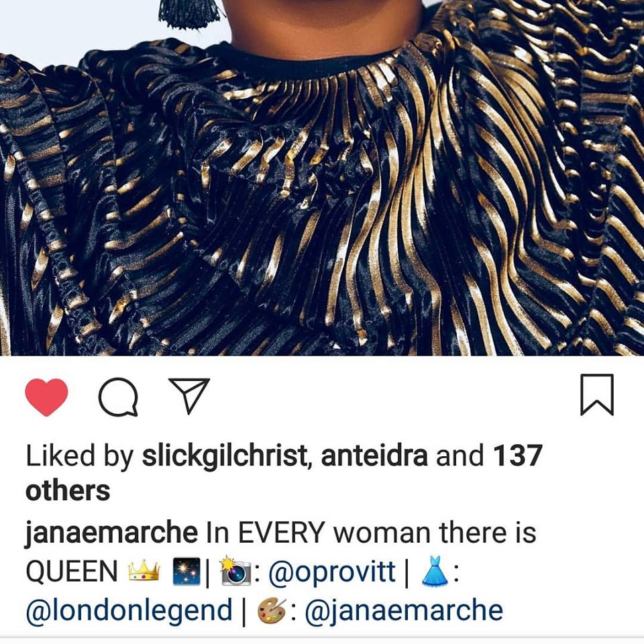644x644 pixels.
Task: View the 137 others who liked
Action: 284,473
